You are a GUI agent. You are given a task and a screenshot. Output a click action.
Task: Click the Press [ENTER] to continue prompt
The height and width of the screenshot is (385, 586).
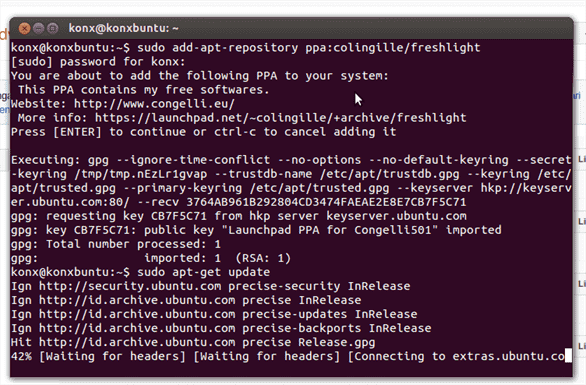click(x=204, y=132)
